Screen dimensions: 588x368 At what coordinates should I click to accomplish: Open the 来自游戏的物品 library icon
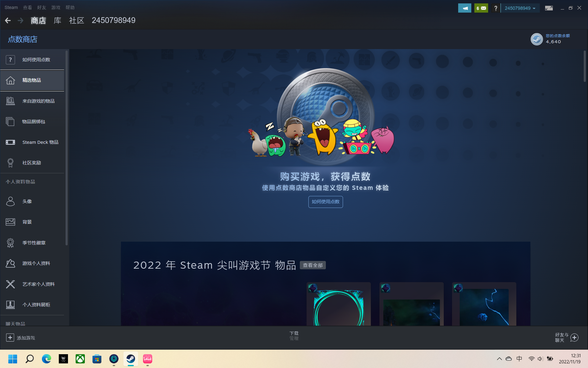10,101
